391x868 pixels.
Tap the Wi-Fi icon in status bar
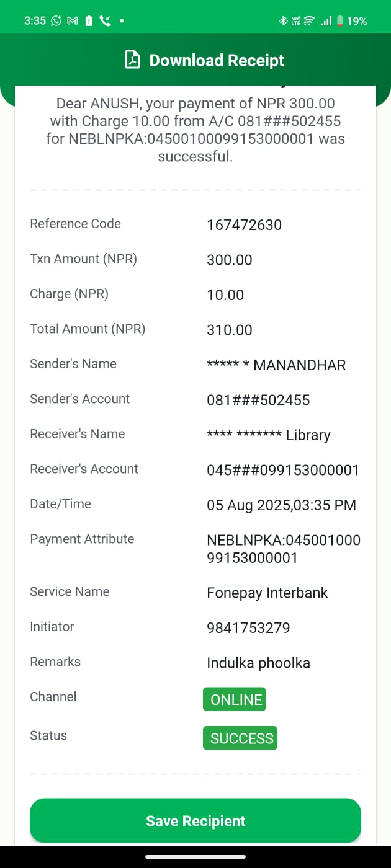tap(309, 21)
